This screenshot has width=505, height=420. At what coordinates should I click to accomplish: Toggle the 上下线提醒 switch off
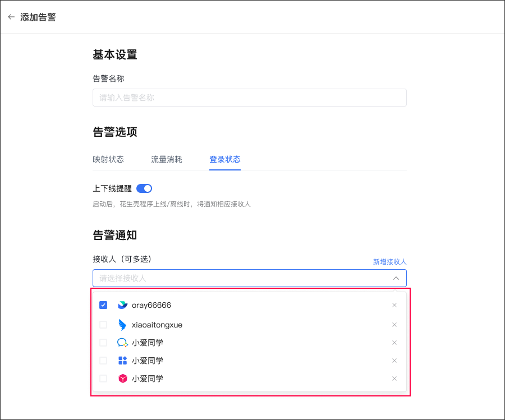[144, 188]
